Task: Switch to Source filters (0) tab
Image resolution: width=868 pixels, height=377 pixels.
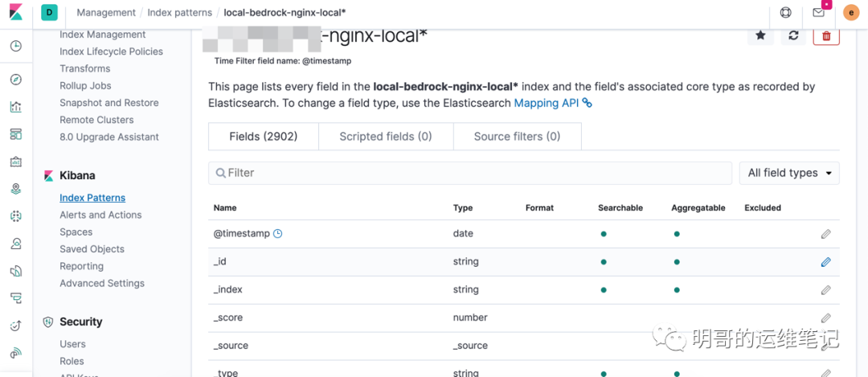Action: pos(517,136)
